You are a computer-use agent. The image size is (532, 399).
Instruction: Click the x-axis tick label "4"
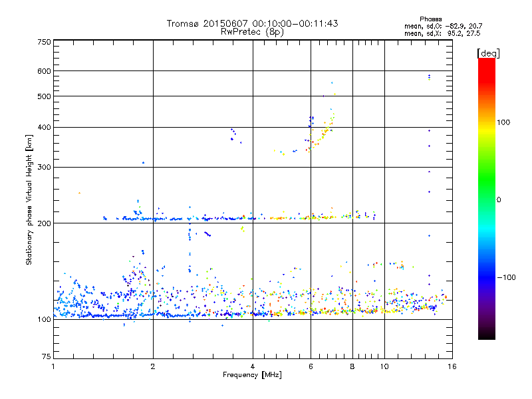tap(253, 366)
